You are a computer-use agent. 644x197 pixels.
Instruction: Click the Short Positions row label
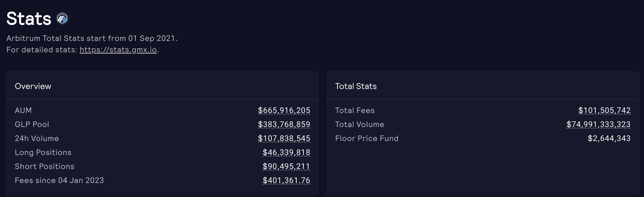(45, 166)
